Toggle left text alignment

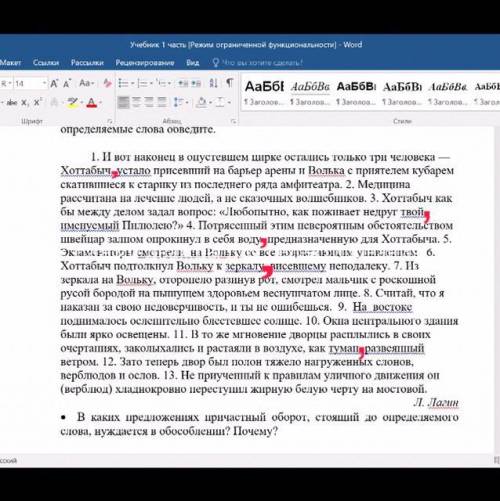click(x=123, y=102)
